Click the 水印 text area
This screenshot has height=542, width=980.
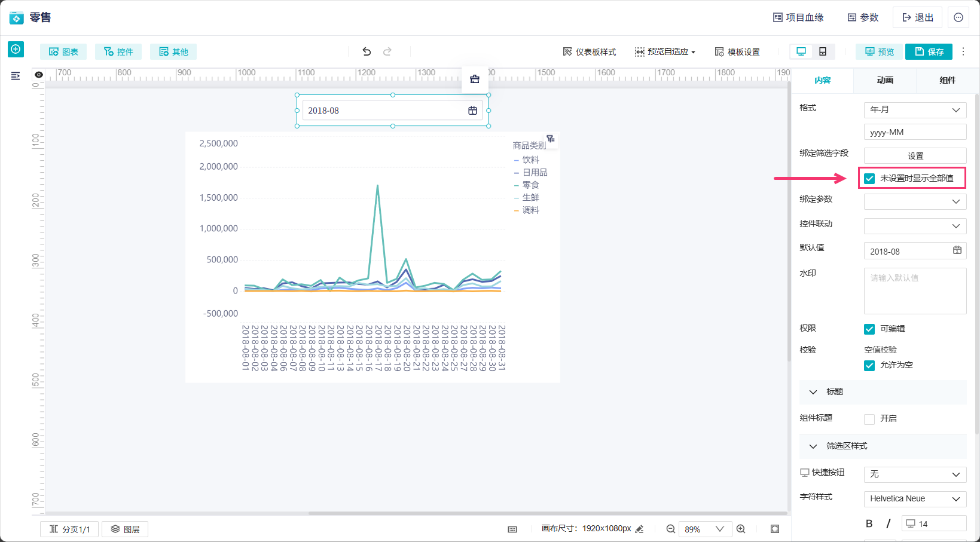(915, 291)
